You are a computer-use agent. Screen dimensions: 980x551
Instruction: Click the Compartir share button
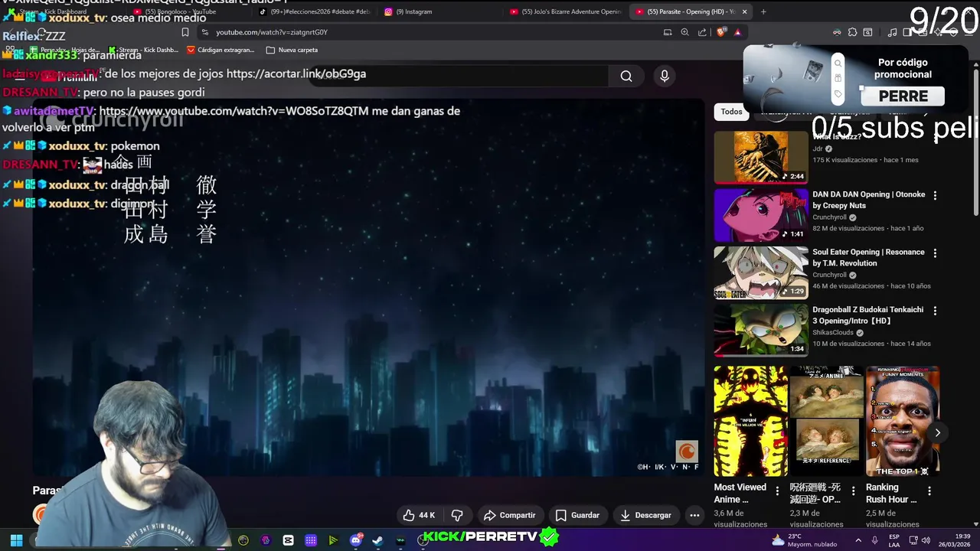[509, 515]
